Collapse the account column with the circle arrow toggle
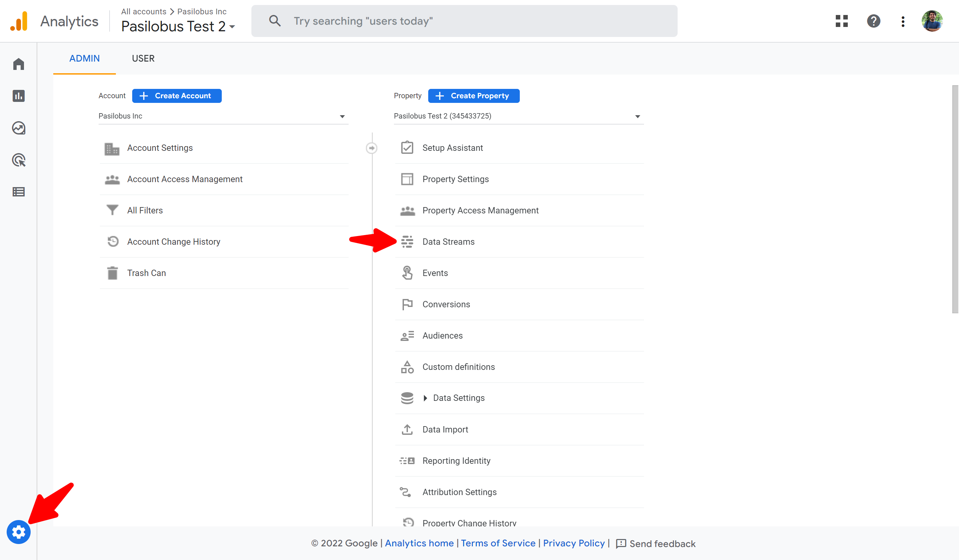959x560 pixels. tap(371, 148)
